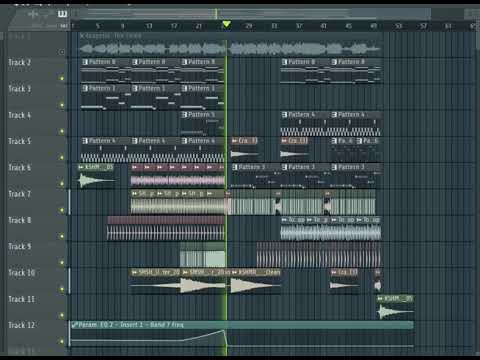Select the light green clip on Track 9
Screen dimensions: 480x360
(x=203, y=255)
